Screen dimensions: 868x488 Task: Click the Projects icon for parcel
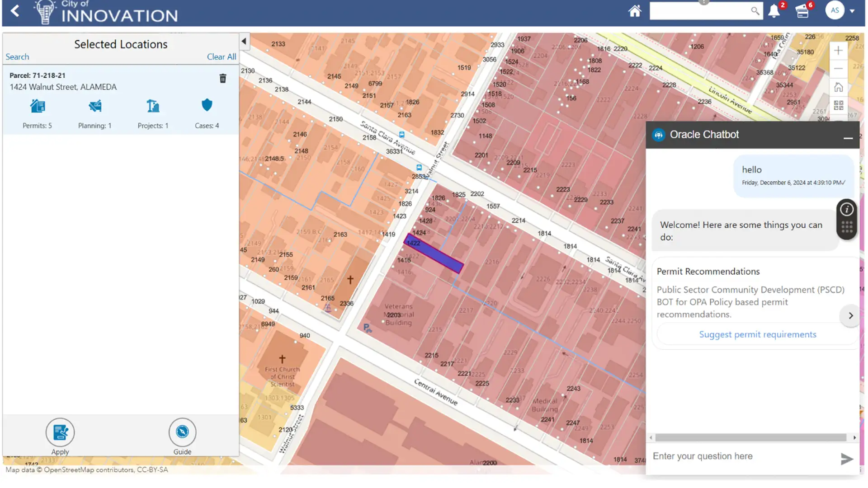pyautogui.click(x=153, y=106)
